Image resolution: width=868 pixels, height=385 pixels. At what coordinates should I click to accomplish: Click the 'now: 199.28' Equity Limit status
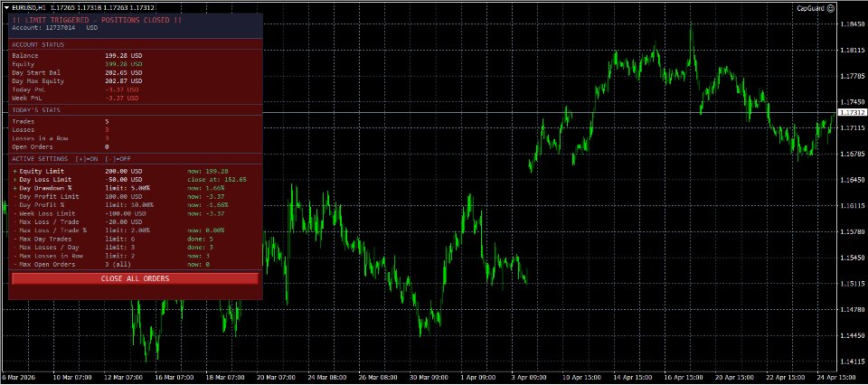point(208,172)
